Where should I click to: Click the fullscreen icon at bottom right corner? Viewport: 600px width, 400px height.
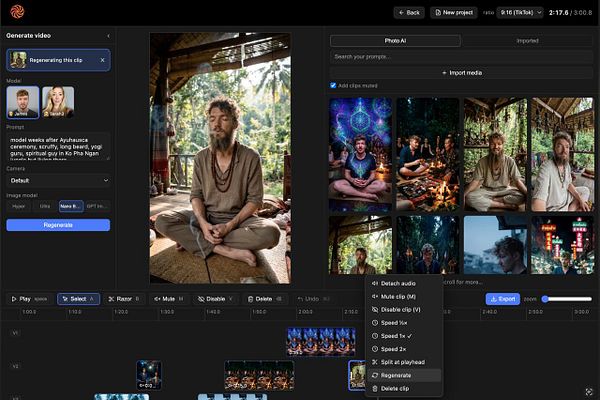point(589,391)
